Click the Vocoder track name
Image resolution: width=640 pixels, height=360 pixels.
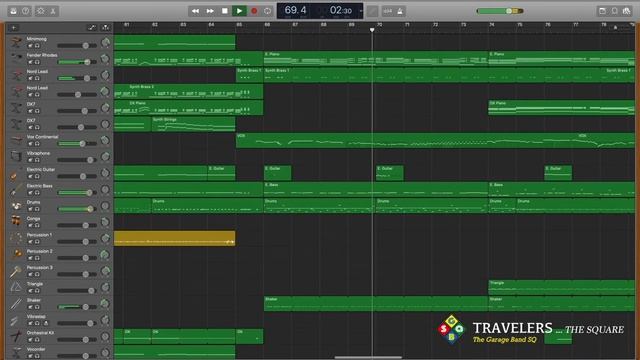pyautogui.click(x=36, y=349)
